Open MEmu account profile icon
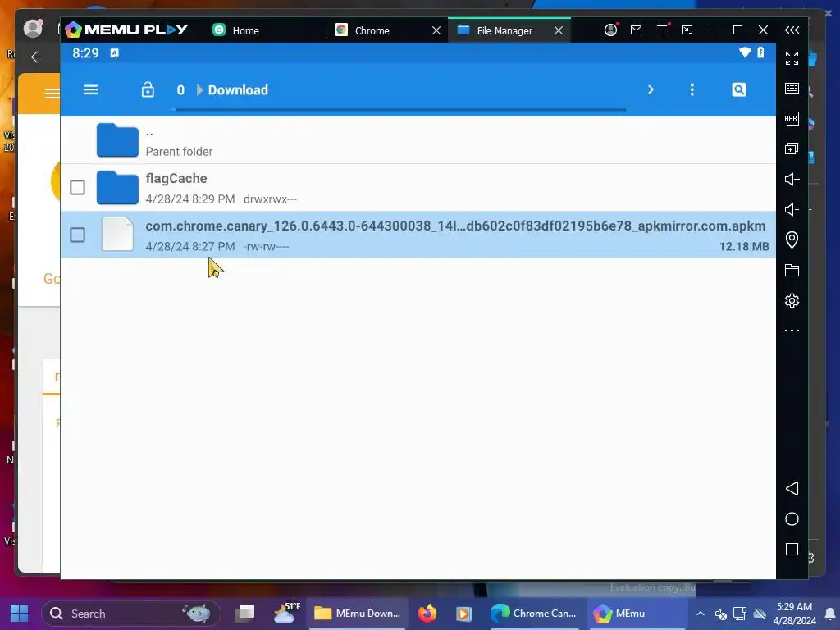 point(610,30)
